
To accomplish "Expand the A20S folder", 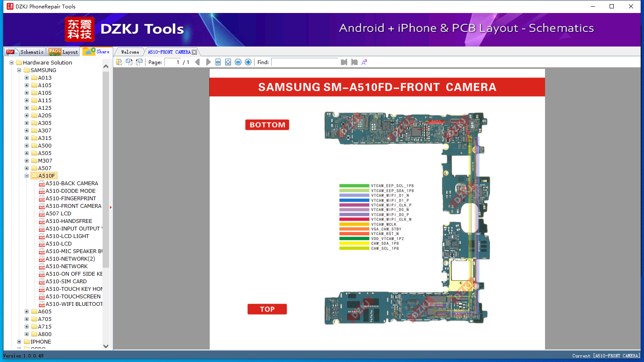I will pos(27,115).
